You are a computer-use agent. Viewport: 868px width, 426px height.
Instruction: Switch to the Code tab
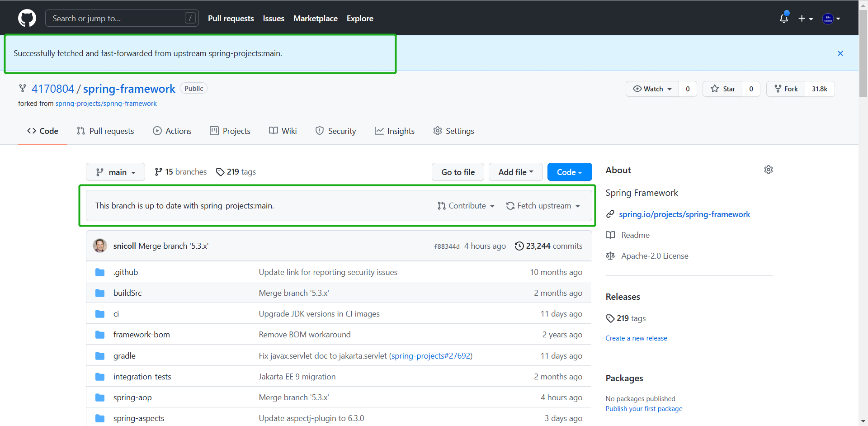[42, 131]
